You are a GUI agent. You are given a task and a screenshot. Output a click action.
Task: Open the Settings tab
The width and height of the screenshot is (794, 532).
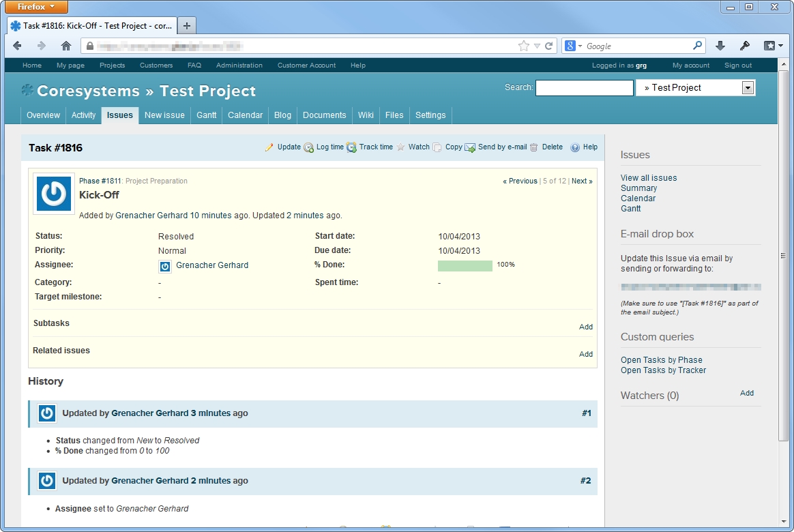pos(430,115)
